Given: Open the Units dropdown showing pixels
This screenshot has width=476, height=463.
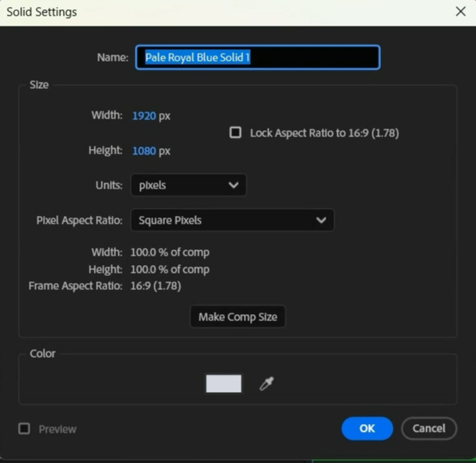Looking at the screenshot, I should pos(189,185).
